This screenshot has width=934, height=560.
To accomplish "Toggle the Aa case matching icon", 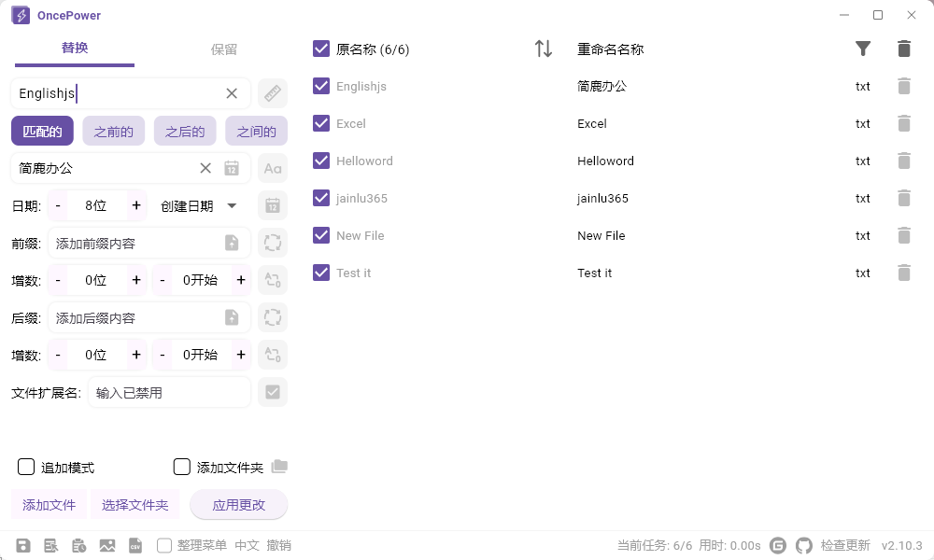I will 271,168.
